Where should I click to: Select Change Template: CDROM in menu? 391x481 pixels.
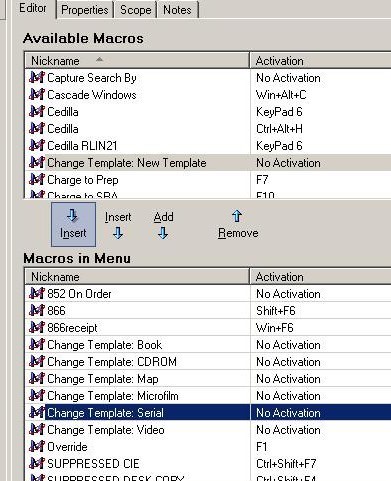112,362
